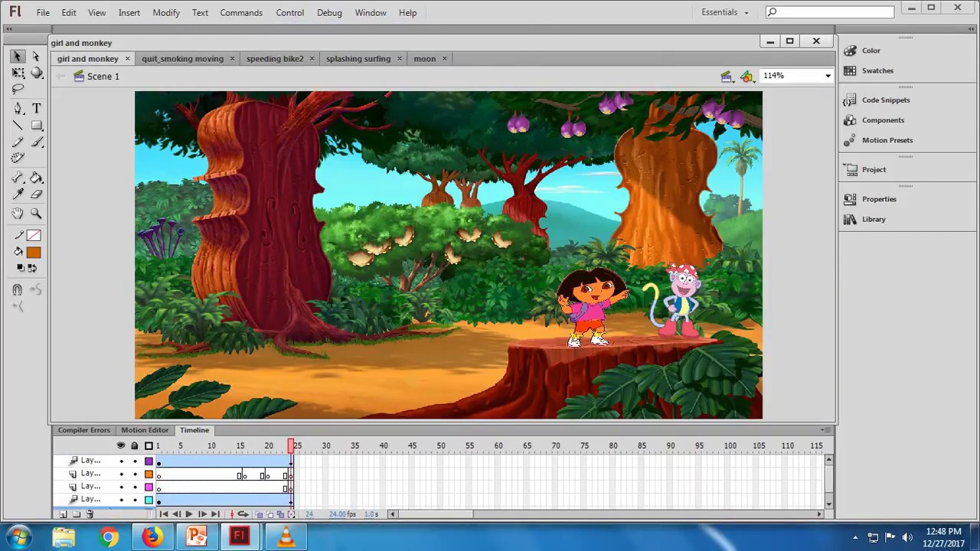This screenshot has width=980, height=551.
Task: Click the search field in top bar
Action: coord(830,11)
